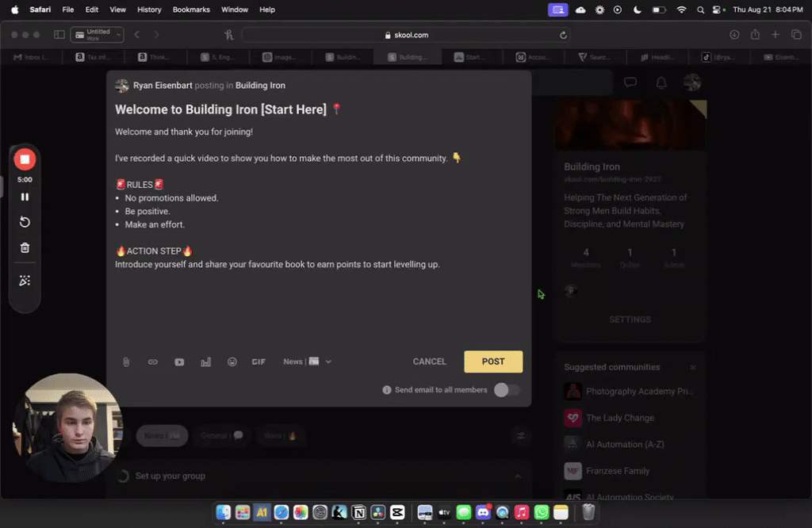
Task: Open AI Automation (A-Z) community
Action: click(625, 444)
